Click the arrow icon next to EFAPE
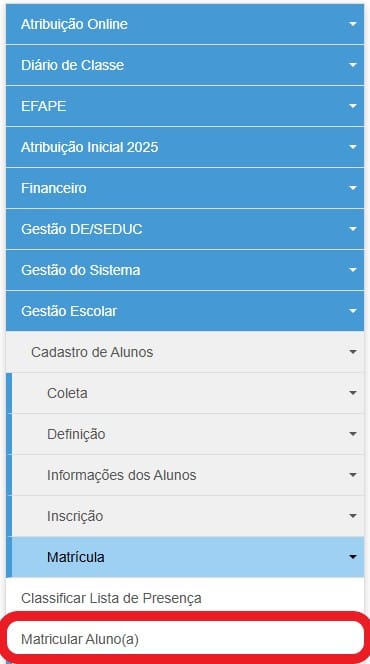This screenshot has height=664, width=370. point(353,106)
